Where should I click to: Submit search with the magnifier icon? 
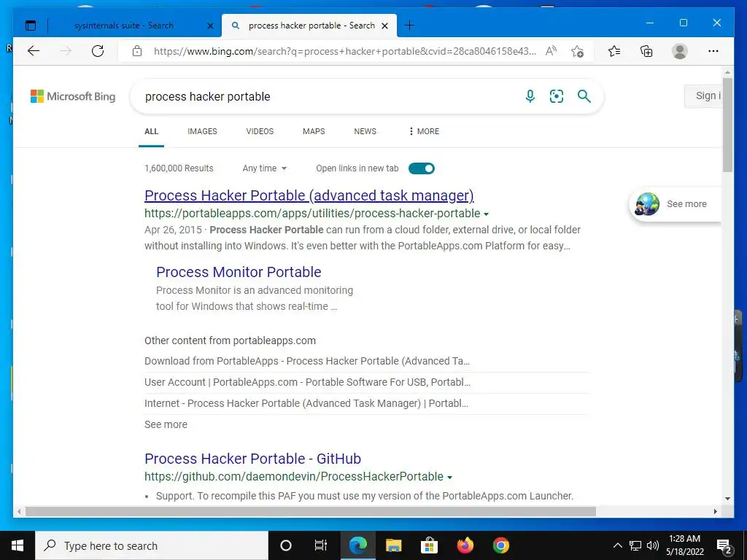tap(584, 96)
